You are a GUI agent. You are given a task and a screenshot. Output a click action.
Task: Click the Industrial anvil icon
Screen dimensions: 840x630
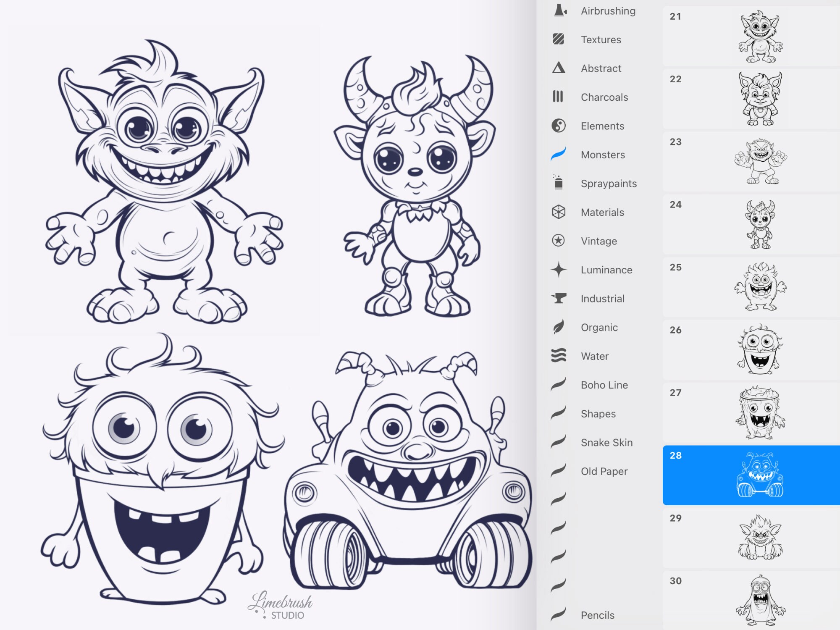[559, 298]
